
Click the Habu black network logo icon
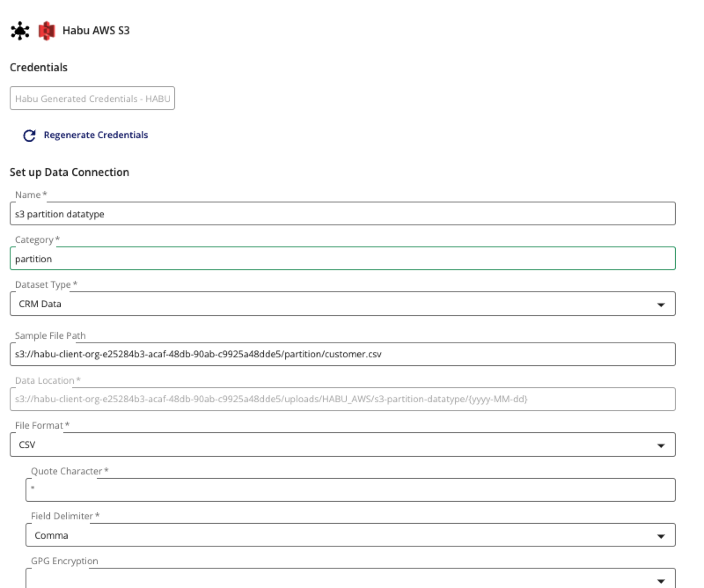click(x=20, y=31)
